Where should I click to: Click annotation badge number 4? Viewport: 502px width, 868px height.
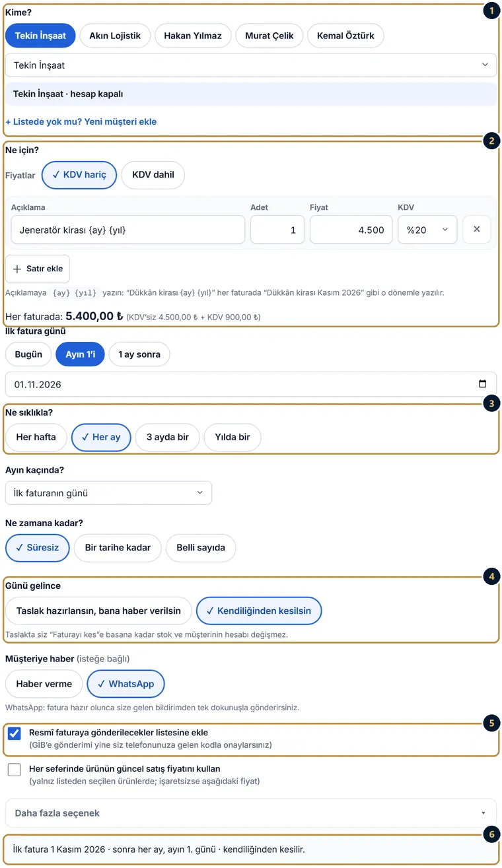pos(490,577)
